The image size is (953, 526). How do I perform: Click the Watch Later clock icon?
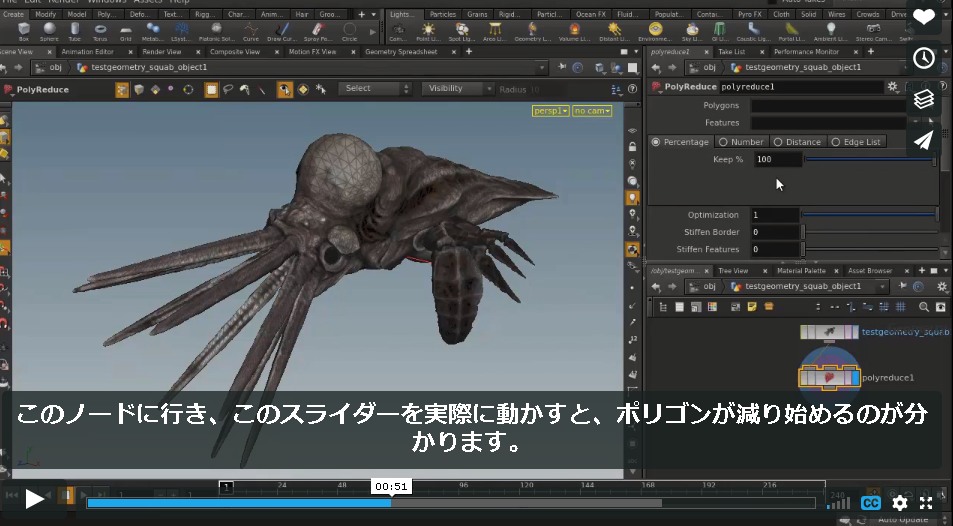[924, 58]
